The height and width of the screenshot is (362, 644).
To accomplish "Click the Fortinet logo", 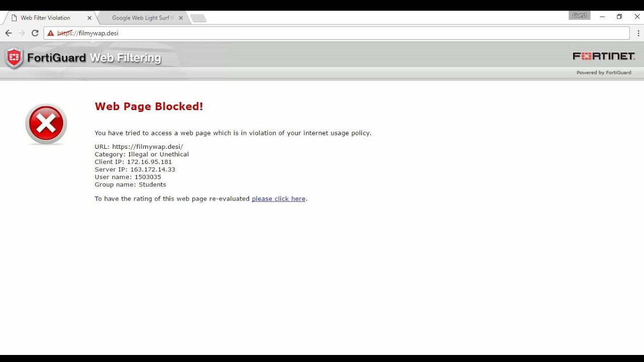I will (x=604, y=56).
